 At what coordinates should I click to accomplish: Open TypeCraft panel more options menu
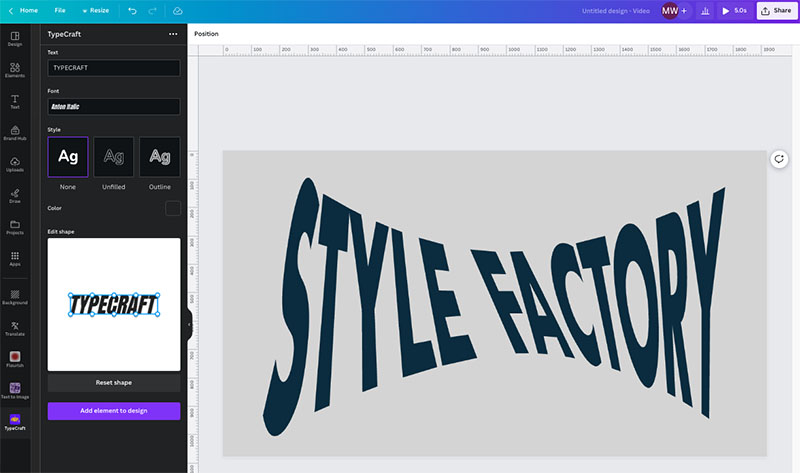(x=173, y=34)
